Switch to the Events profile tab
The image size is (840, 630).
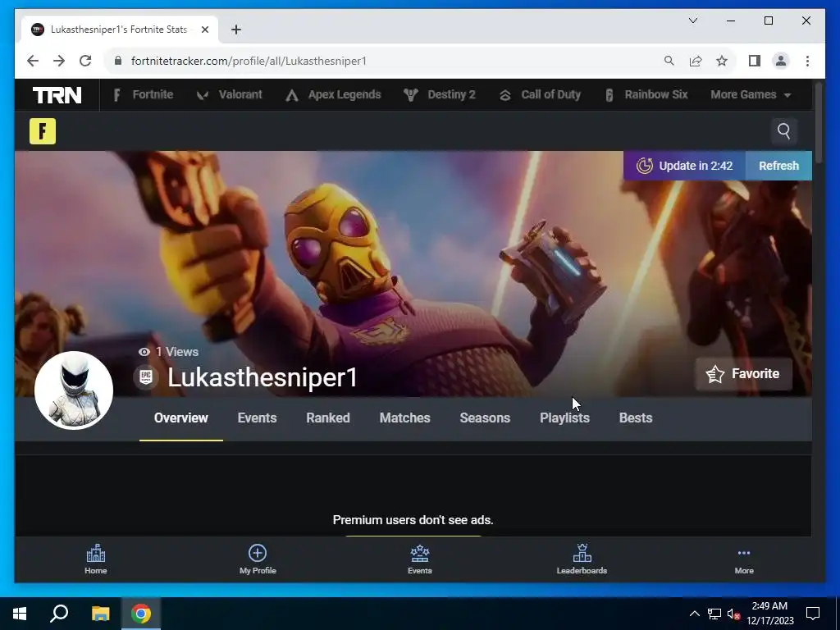(x=257, y=418)
